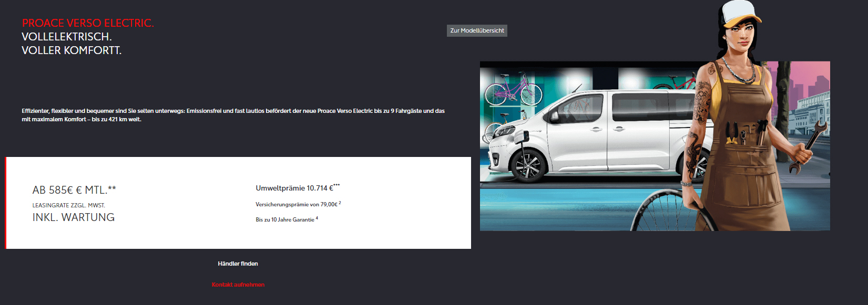Open the Händler finden link
The width and height of the screenshot is (868, 305).
click(x=238, y=264)
